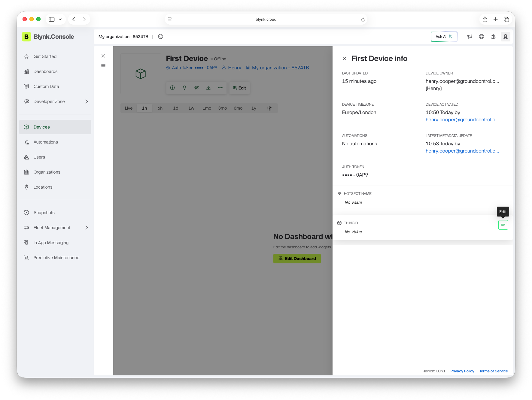Click the device cube image thumbnail
Screen dimensions: 532x400
141,74
